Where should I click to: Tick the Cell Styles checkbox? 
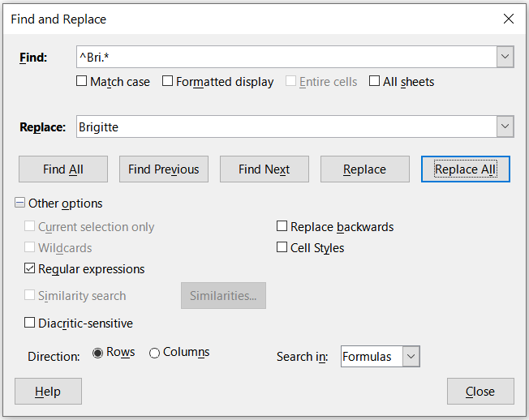(x=282, y=247)
